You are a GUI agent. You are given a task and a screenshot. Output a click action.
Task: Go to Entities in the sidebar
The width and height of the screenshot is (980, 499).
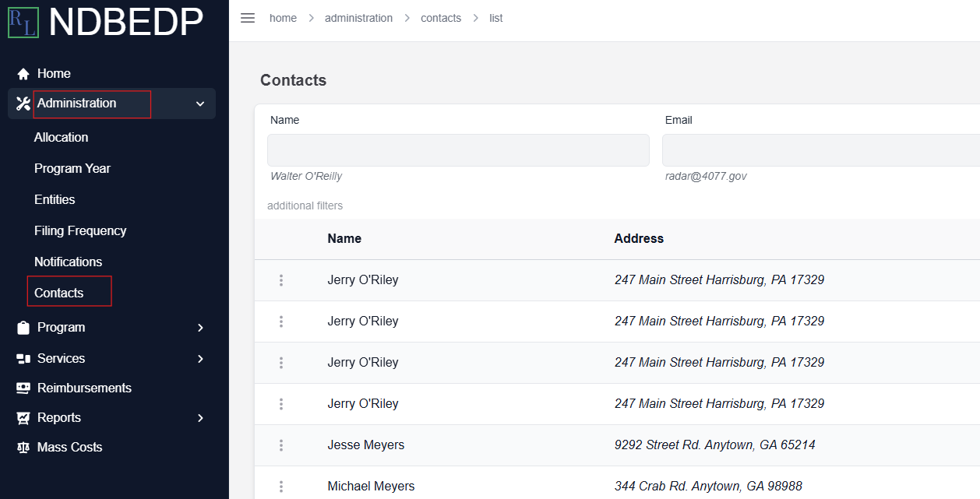(x=55, y=199)
